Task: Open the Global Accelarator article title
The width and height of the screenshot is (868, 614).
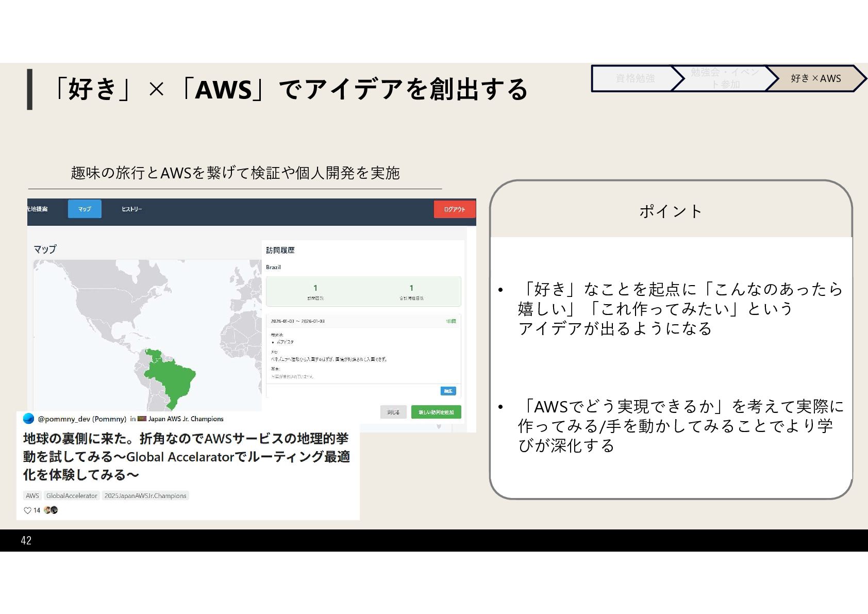Action: tap(187, 456)
